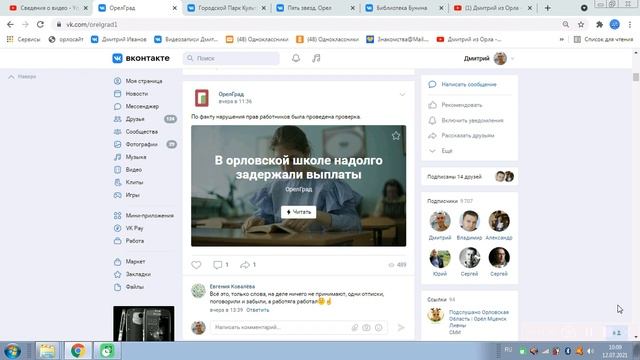Collapse with Наверх back-to-top arrow

click(22, 76)
